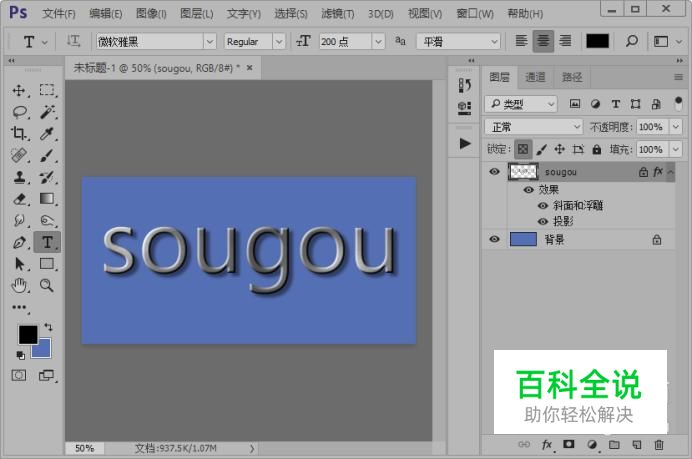Toggle Quick Mask mode
Screen dimensions: 692x459
19,376
